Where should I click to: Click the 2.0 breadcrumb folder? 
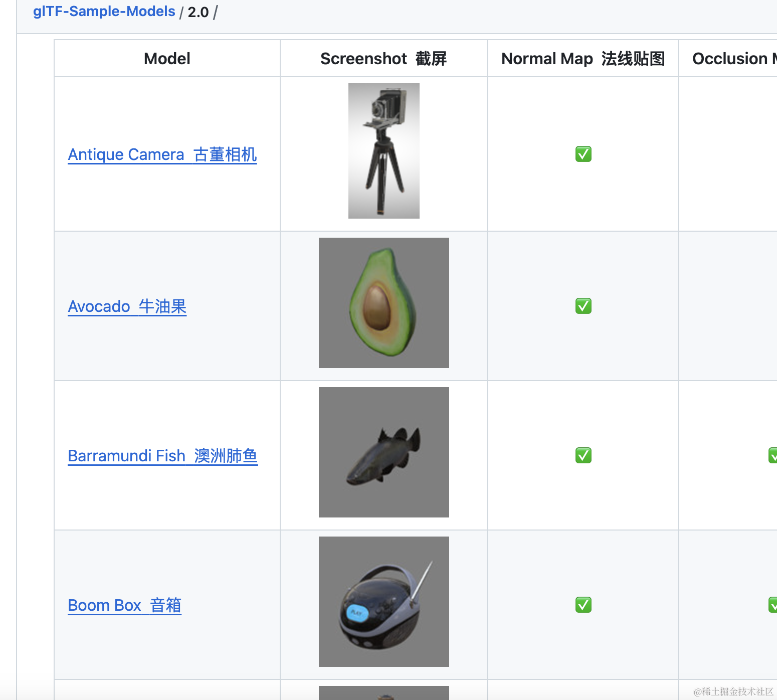(x=198, y=12)
